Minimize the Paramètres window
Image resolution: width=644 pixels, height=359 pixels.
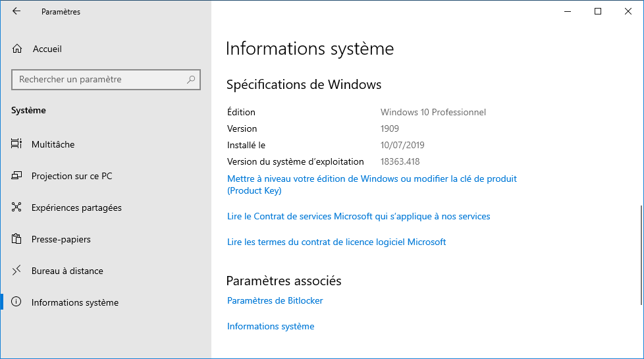tap(568, 11)
